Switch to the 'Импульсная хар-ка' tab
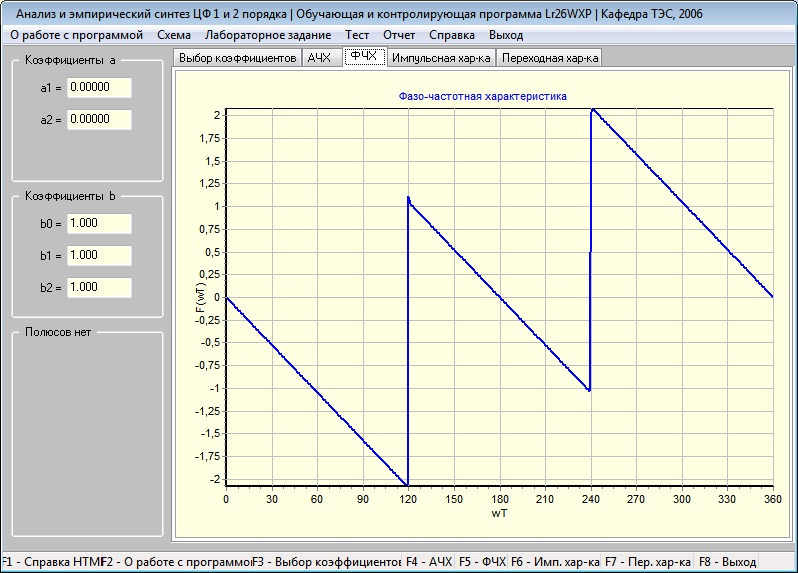 (441, 58)
